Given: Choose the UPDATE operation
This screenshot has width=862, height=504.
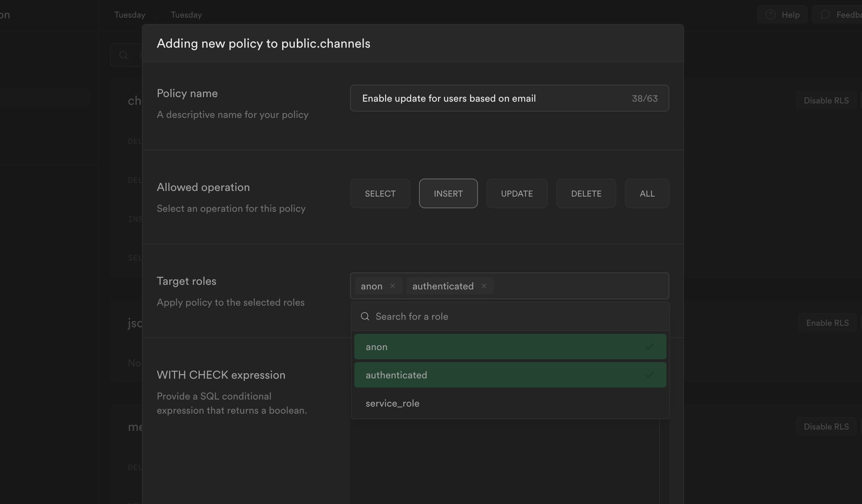Looking at the screenshot, I should 517,193.
